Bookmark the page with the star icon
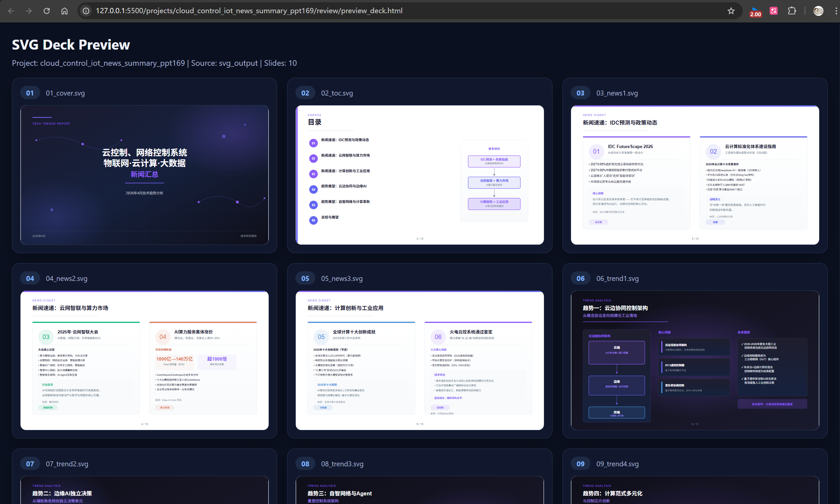Screen dimensions: 840x504 [x=731, y=11]
